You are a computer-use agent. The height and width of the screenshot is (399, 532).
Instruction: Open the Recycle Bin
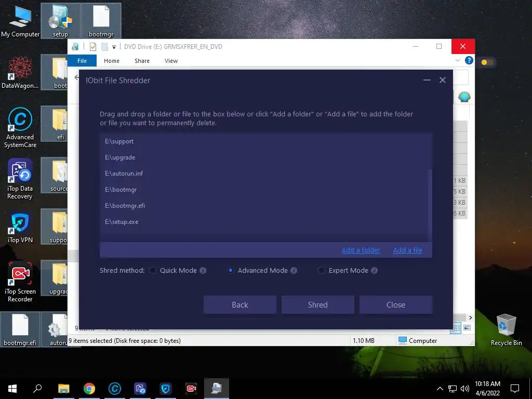(x=506, y=330)
